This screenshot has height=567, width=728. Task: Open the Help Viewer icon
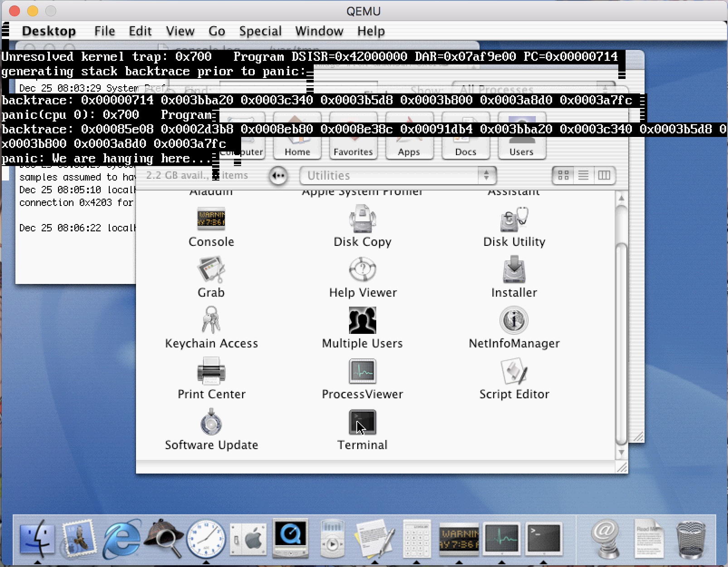pyautogui.click(x=362, y=270)
